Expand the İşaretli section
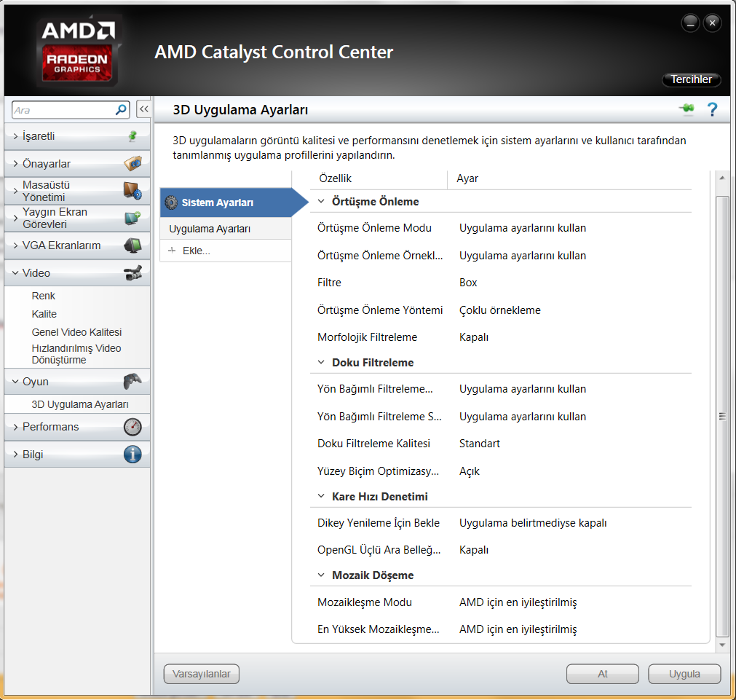 (16, 136)
